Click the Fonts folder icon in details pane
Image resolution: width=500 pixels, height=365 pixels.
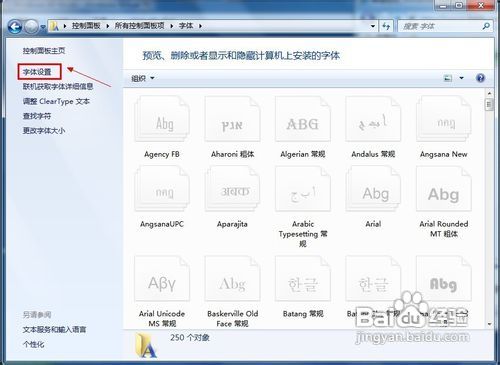[x=146, y=345]
